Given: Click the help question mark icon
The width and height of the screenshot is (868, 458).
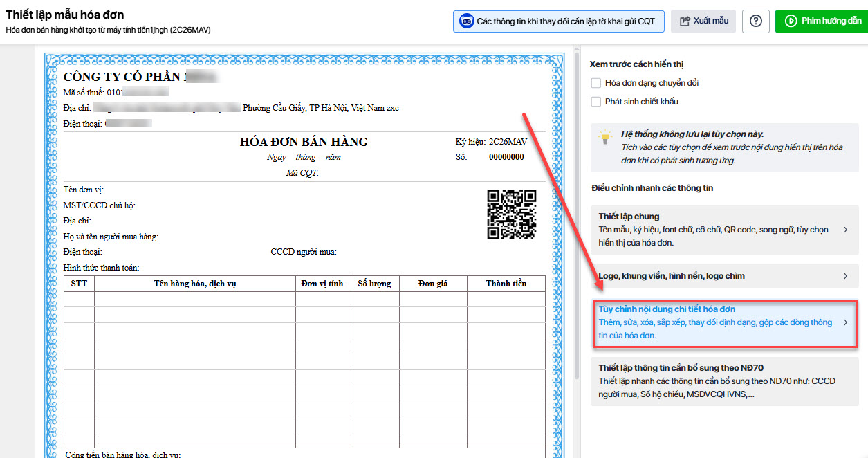Looking at the screenshot, I should coord(755,21).
